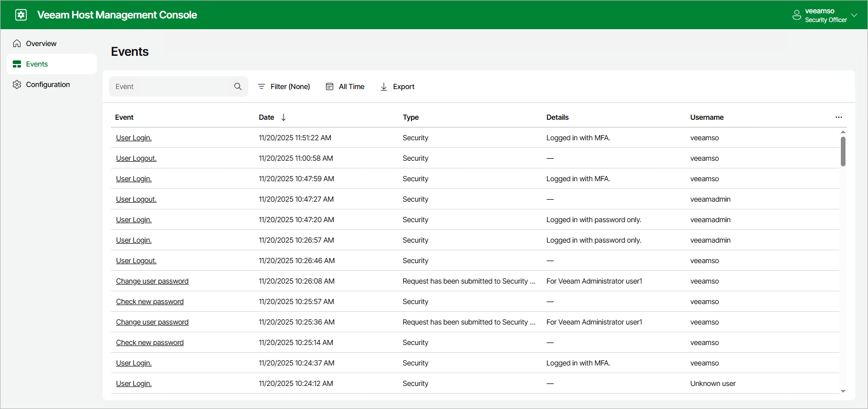Sort by the Details column header
Viewport: 868px width, 409px height.
[557, 117]
